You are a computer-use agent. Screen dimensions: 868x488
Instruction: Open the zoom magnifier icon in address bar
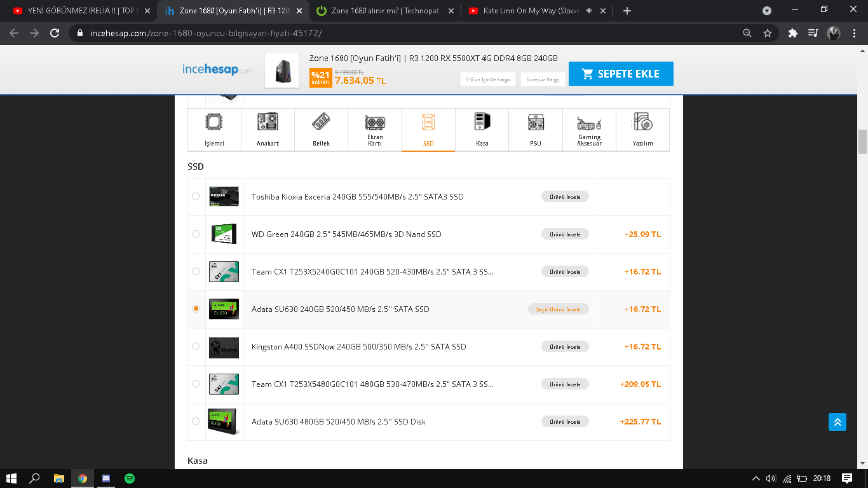point(747,33)
